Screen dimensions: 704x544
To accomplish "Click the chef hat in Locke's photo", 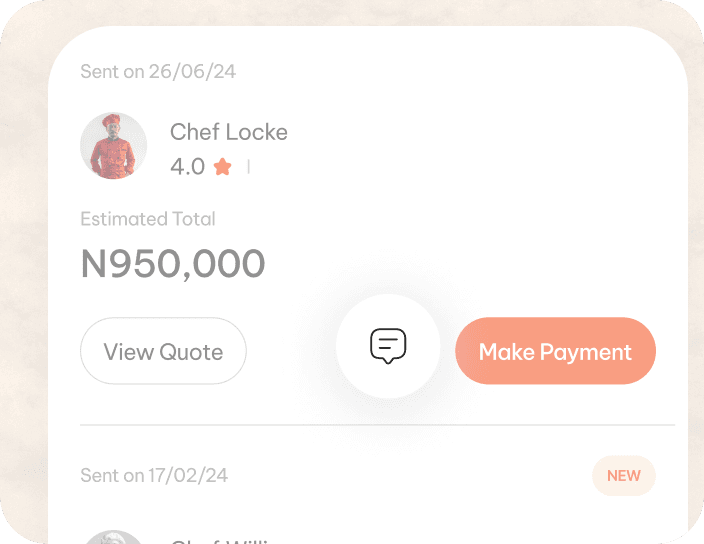I will click(112, 121).
